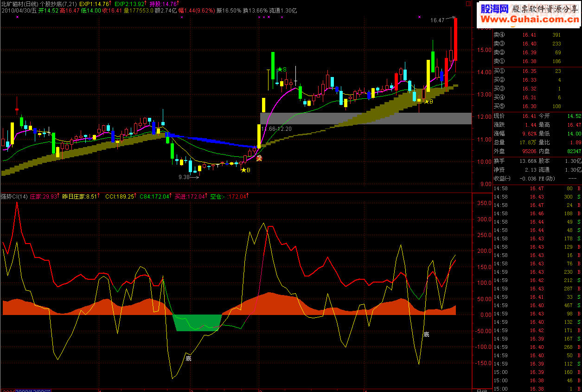582x392 pixels.
Task: Click the star B buy marker near 13.00
Action: (429, 101)
